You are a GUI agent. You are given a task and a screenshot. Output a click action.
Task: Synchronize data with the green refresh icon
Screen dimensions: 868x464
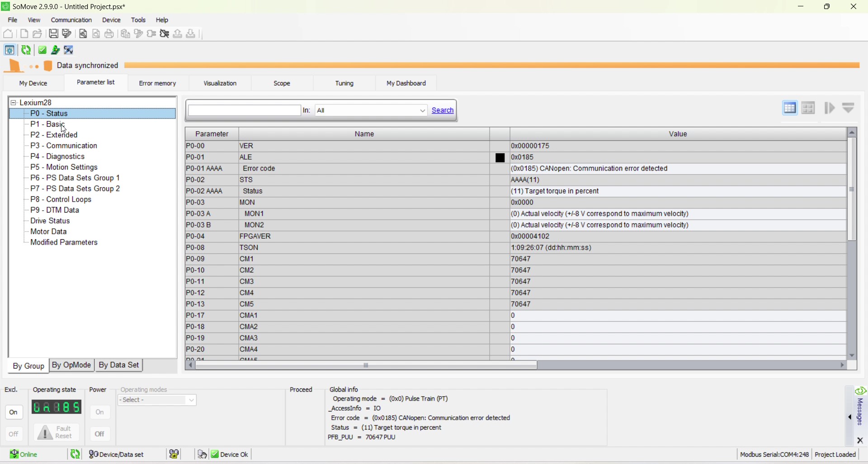pyautogui.click(x=26, y=50)
